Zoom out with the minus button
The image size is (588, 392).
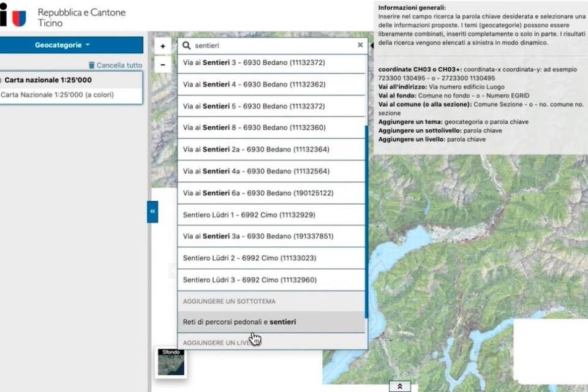click(x=162, y=64)
